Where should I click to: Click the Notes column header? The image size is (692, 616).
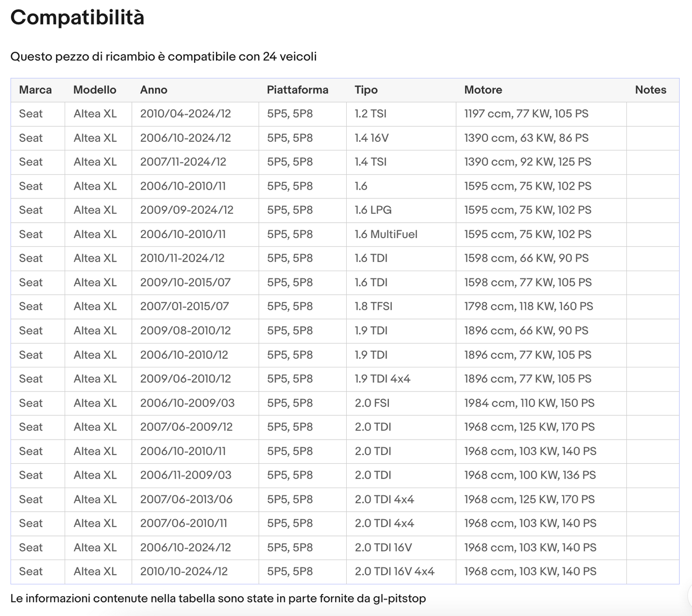click(651, 90)
